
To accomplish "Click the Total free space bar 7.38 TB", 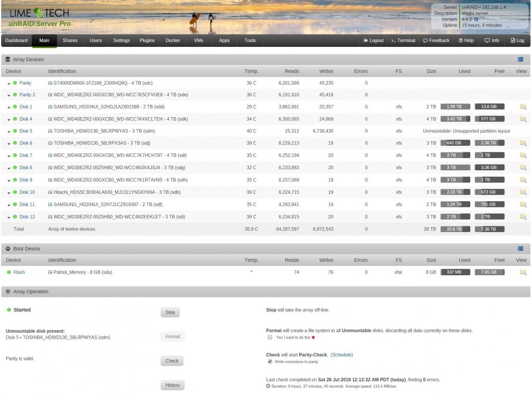I will tap(489, 229).
